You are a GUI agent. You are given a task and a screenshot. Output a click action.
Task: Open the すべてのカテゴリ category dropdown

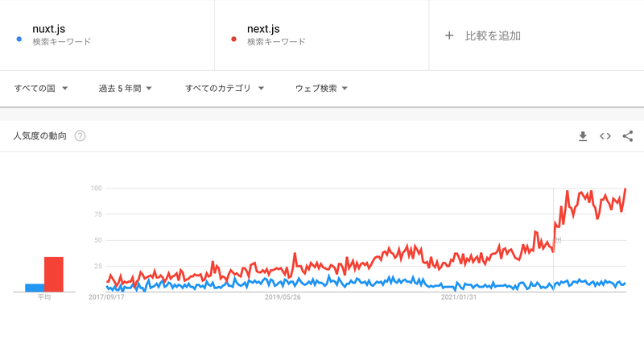[x=223, y=88]
